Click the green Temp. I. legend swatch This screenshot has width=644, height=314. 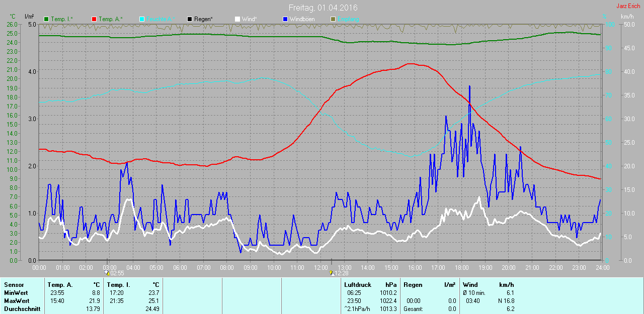coord(47,19)
